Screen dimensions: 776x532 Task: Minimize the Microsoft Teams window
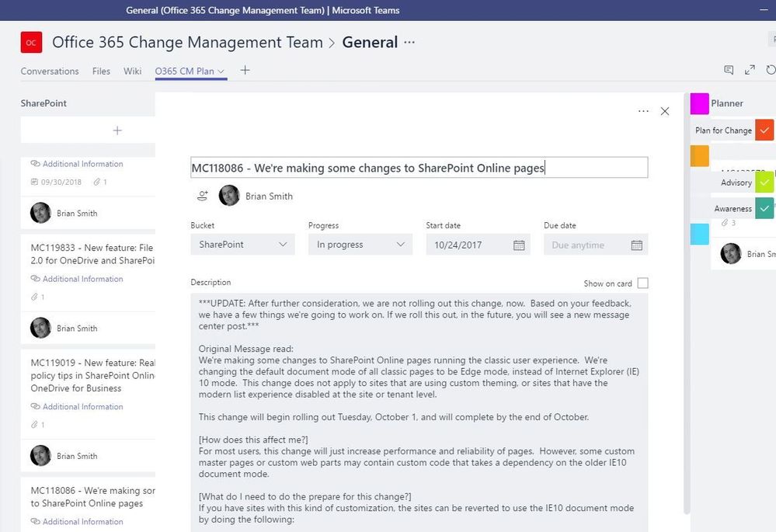pyautogui.click(x=764, y=10)
